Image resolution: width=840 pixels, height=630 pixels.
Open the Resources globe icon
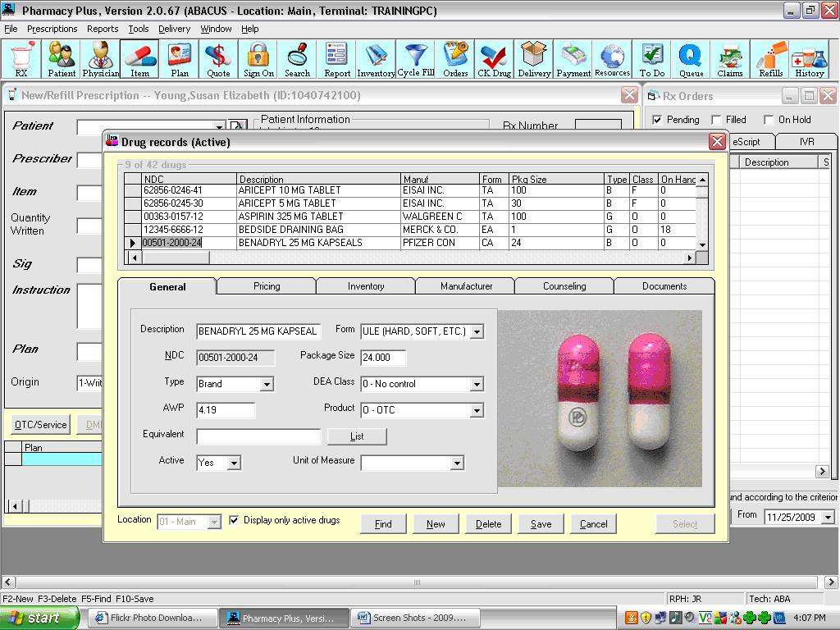tap(612, 59)
